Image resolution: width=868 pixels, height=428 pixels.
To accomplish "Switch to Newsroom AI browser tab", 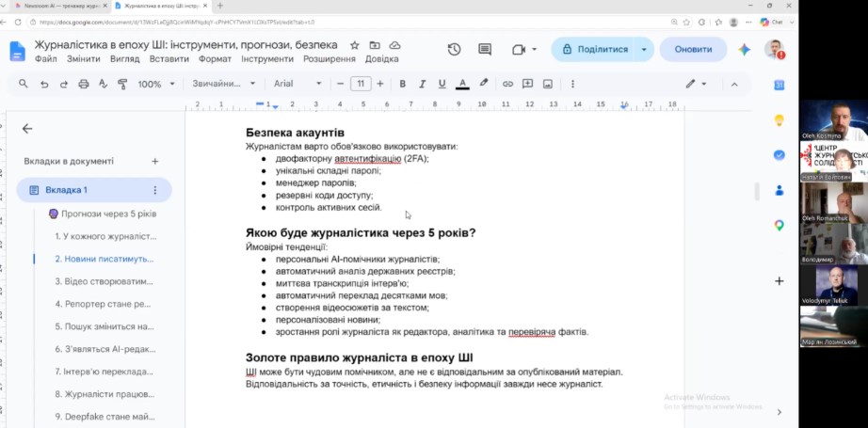I will coord(61,6).
